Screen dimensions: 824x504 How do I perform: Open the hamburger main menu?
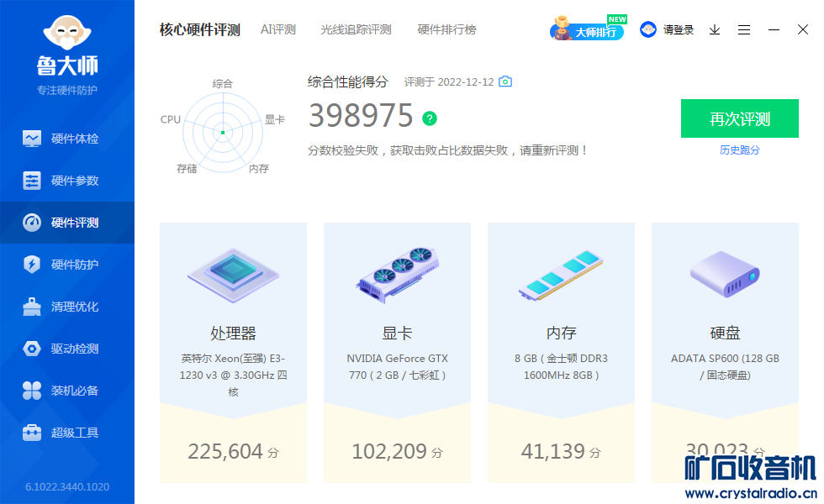tap(744, 30)
